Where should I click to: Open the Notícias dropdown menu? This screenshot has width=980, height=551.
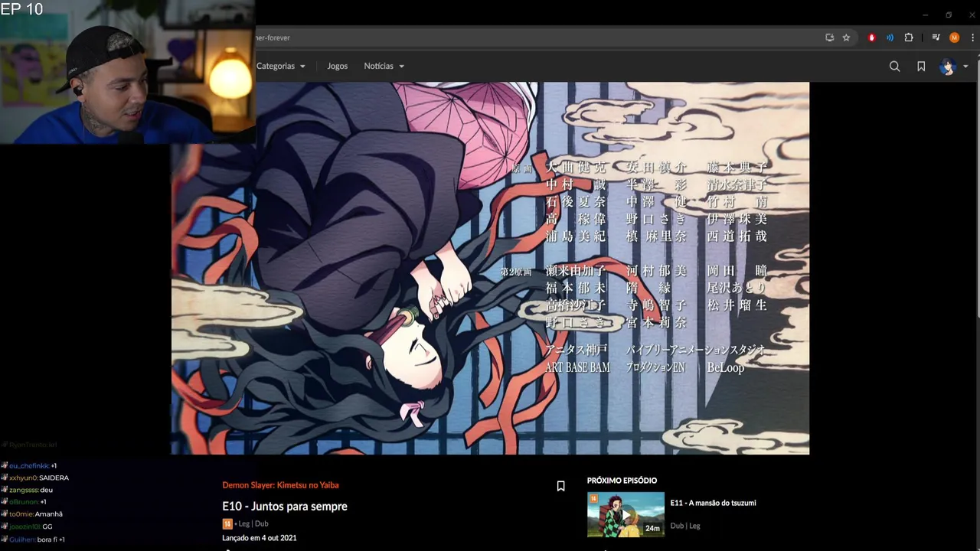pyautogui.click(x=384, y=66)
